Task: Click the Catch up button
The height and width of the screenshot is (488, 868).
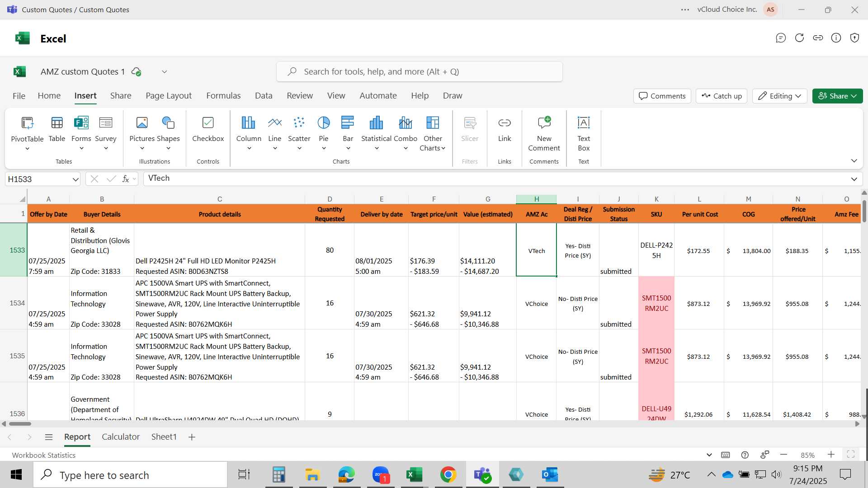Action: pyautogui.click(x=722, y=96)
